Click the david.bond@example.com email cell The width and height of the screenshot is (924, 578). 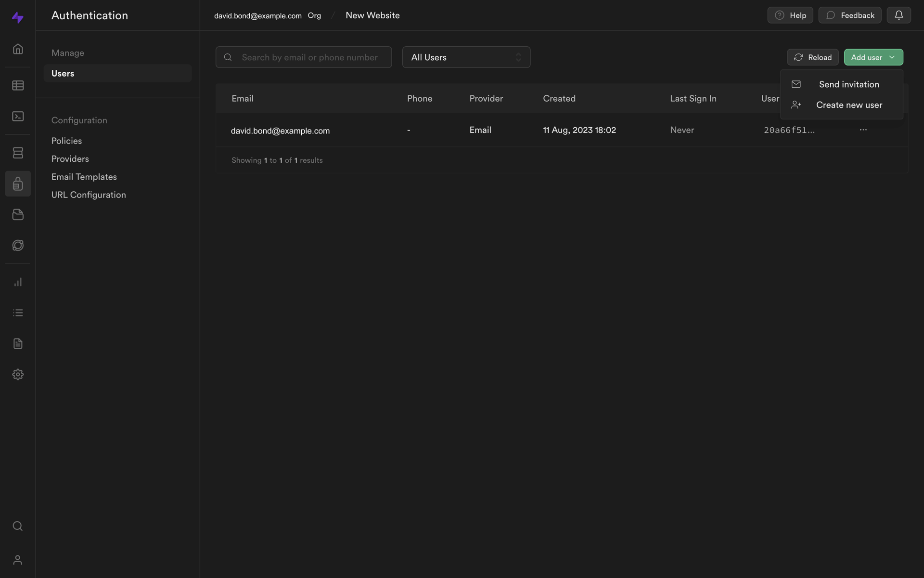[280, 131]
